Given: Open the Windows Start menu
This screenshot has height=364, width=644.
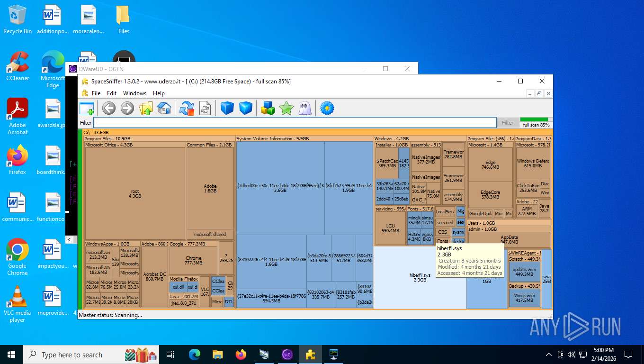Looking at the screenshot, I should (x=11, y=355).
